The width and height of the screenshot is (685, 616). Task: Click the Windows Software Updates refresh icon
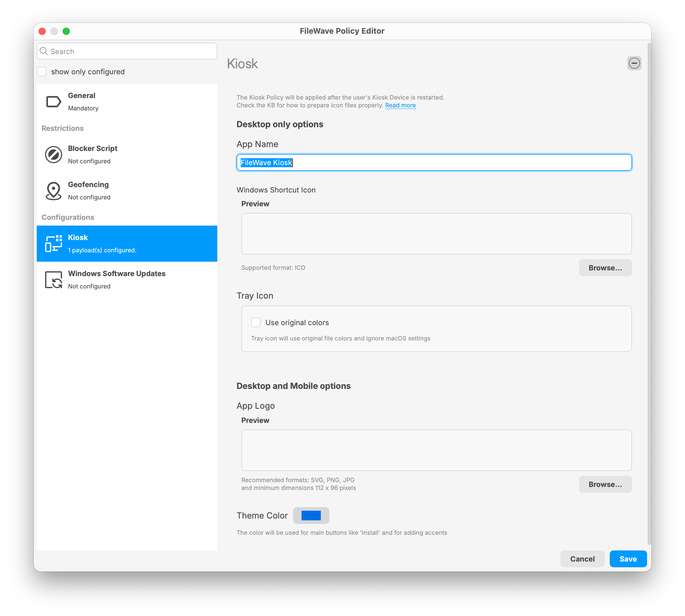pos(54,280)
